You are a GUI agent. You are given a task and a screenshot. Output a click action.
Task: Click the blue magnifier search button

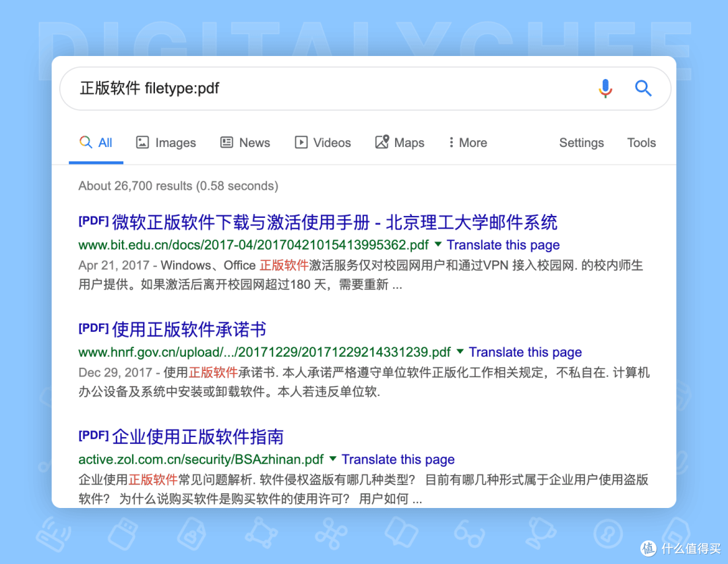coord(643,88)
